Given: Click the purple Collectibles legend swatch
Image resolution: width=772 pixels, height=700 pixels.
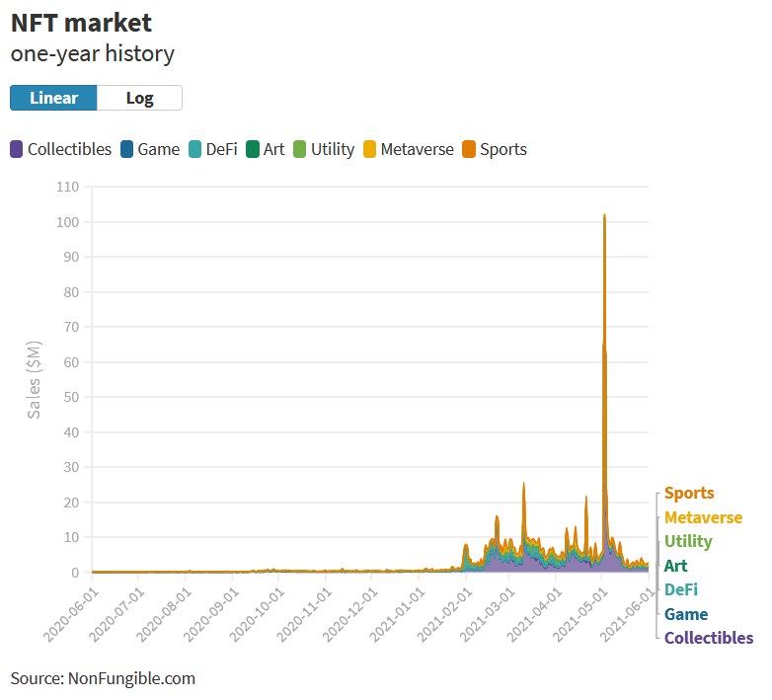Looking at the screenshot, I should click(x=17, y=150).
